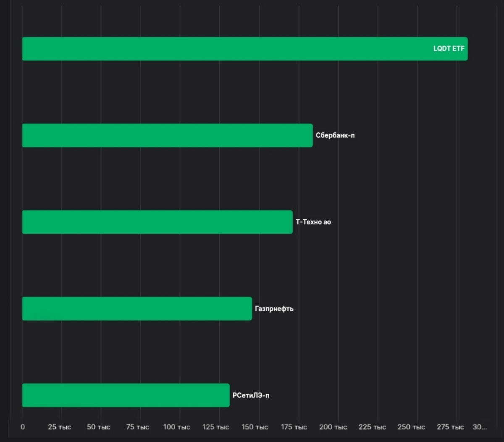The image size is (504, 442).
Task: Click the Сбербанк-п label
Action: click(335, 135)
